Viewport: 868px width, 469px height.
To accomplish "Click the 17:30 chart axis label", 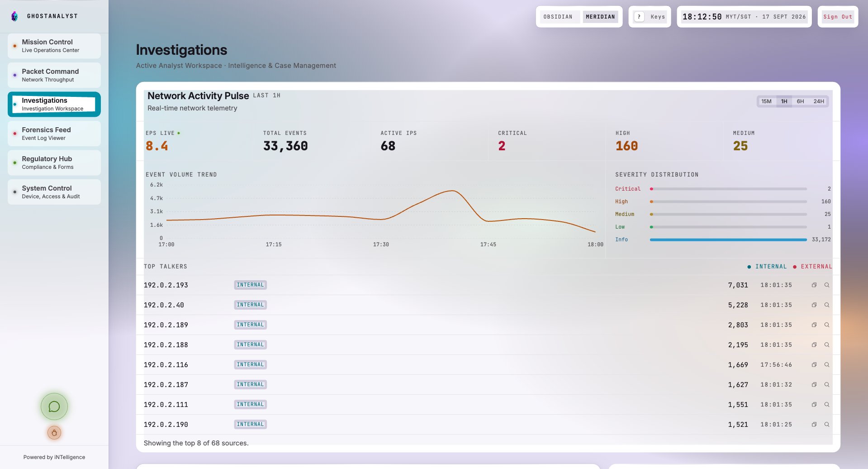I will [x=381, y=244].
